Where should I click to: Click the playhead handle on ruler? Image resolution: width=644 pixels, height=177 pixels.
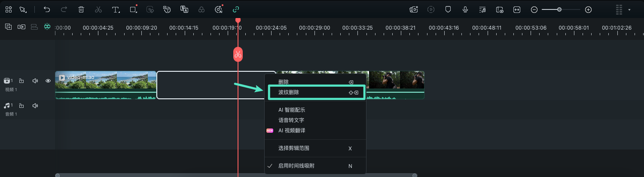click(x=238, y=21)
